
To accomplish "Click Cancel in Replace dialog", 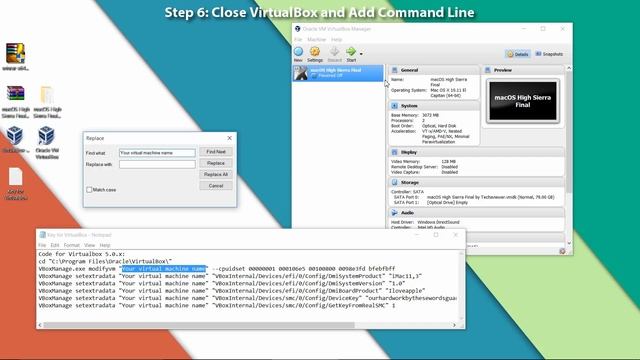I will [216, 186].
